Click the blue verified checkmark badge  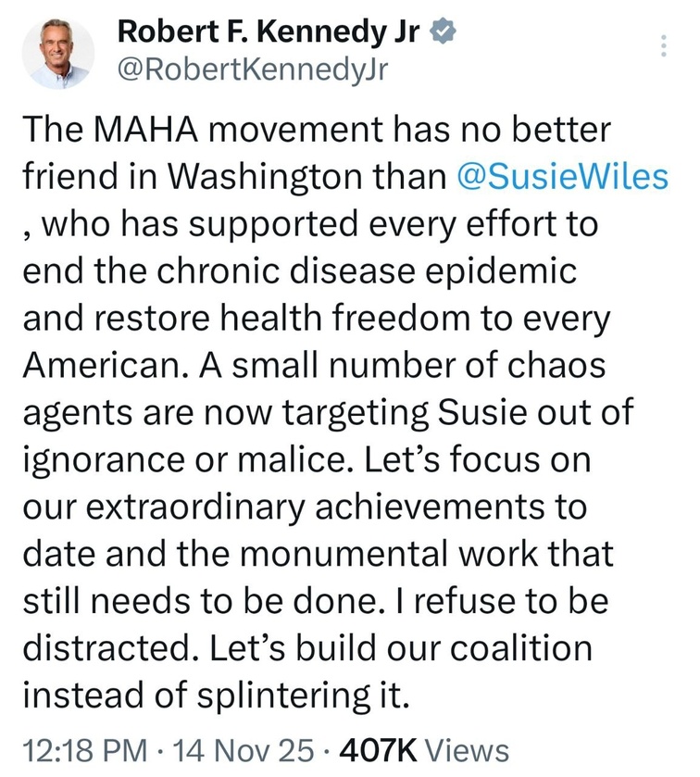(x=445, y=32)
